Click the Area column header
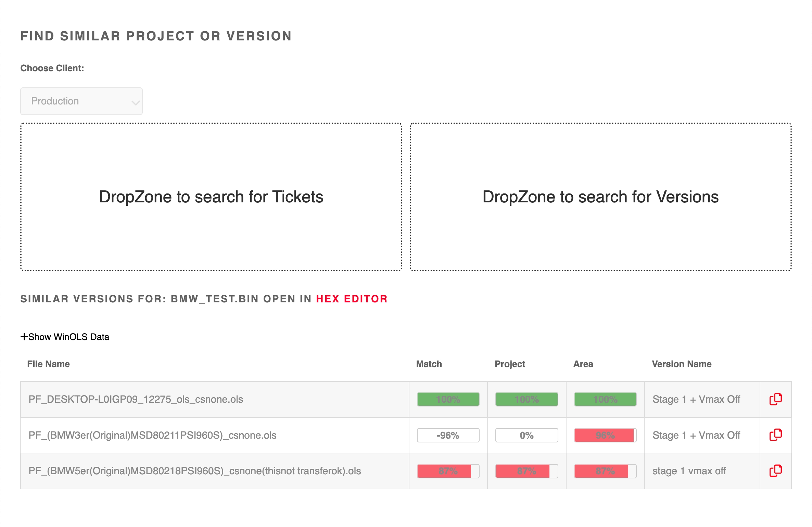 point(583,364)
